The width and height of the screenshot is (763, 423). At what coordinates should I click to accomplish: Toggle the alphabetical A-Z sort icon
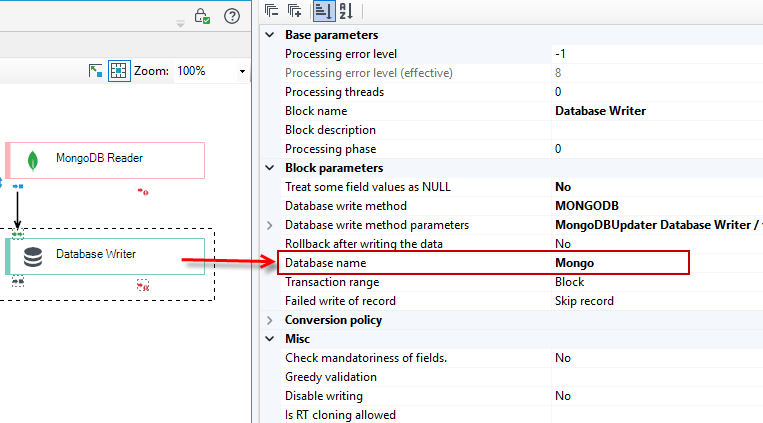346,11
